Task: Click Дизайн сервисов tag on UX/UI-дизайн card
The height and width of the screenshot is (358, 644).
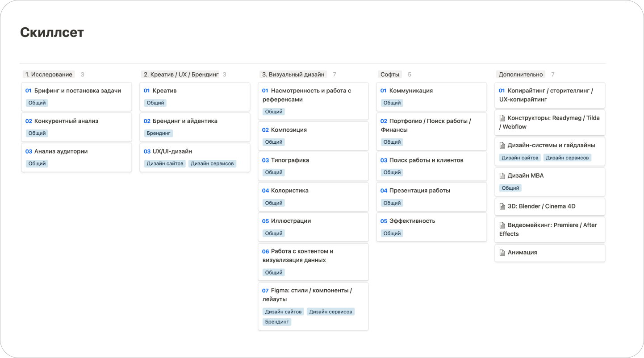Action: pyautogui.click(x=212, y=163)
